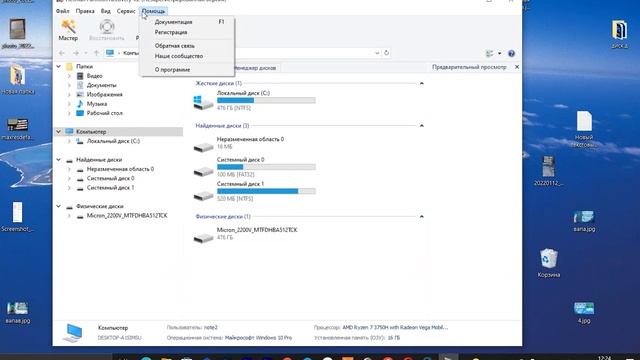
Task: Click the Изображения folder icon in tree
Action: click(80, 94)
